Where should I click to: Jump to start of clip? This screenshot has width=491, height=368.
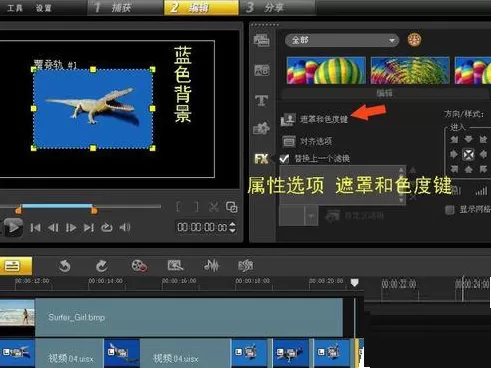[x=35, y=228]
